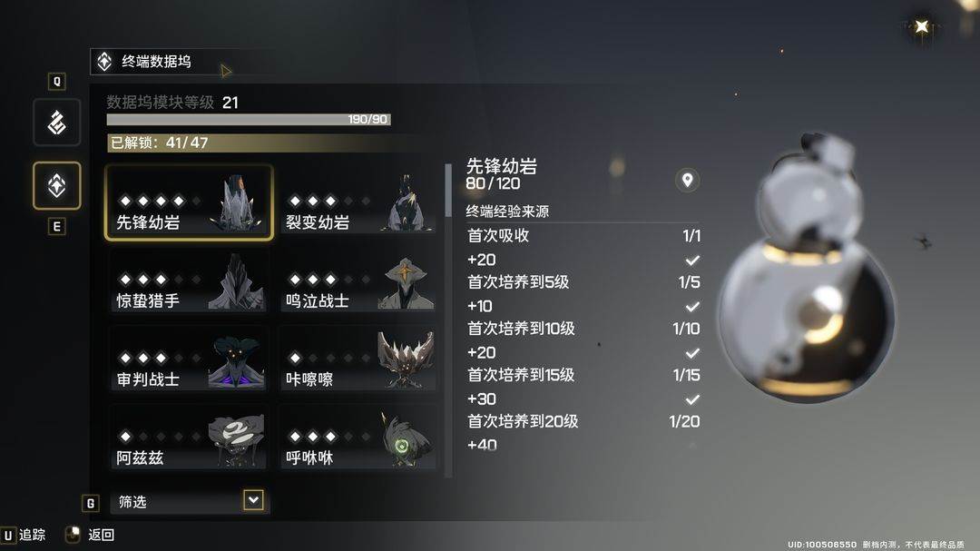The image size is (980, 551).
Task: Click the 返回 back button
Action: point(92,535)
